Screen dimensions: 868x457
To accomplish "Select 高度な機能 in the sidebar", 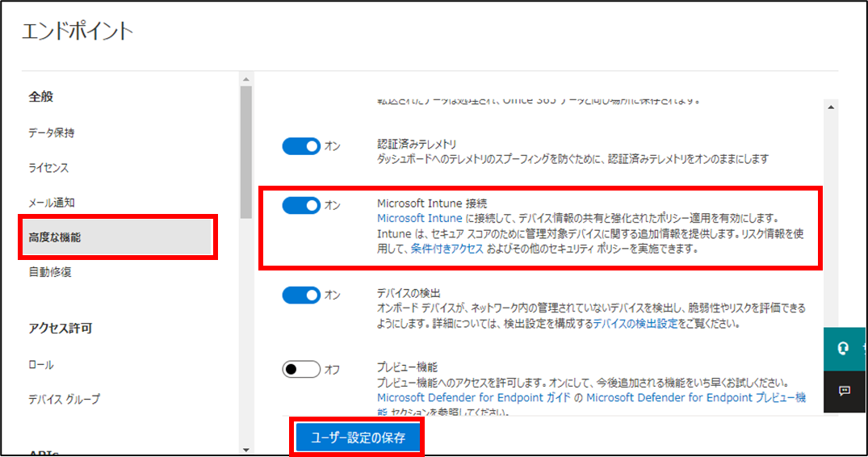I will coord(117,237).
